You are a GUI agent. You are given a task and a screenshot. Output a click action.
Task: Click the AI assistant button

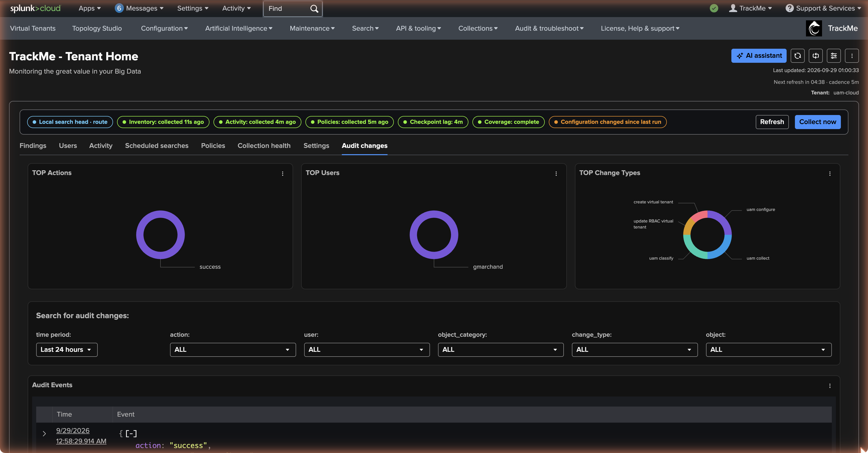pyautogui.click(x=758, y=56)
